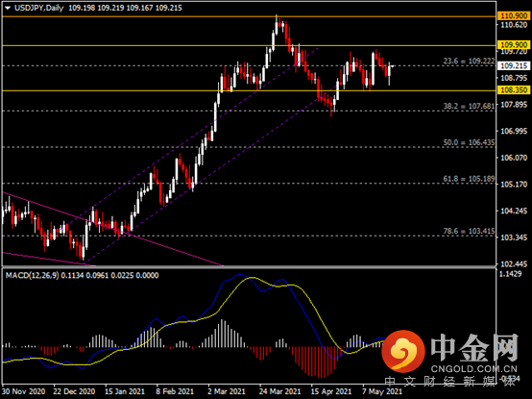Click the 110.620 price axis value
The width and height of the screenshot is (532, 399).
(x=514, y=25)
